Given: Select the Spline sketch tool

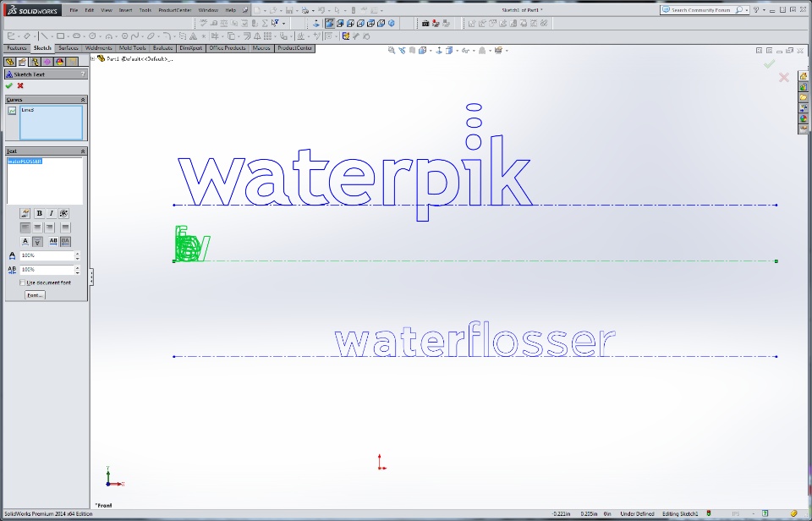Looking at the screenshot, I should [134, 36].
